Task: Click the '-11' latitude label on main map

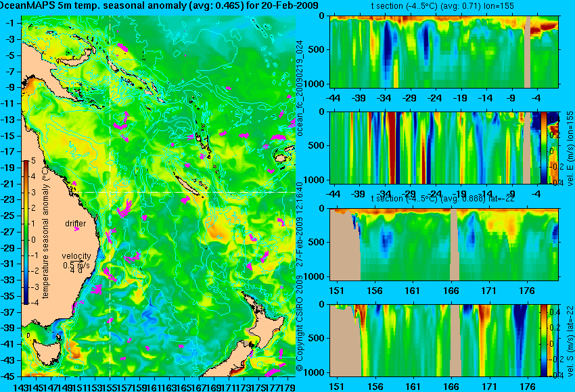Action: [8, 103]
